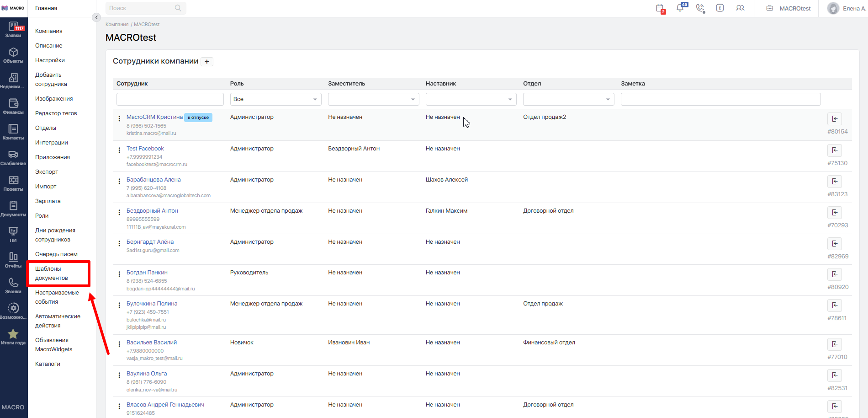868x418 pixels.
Task: Click the notifications bell icon
Action: tap(680, 8)
